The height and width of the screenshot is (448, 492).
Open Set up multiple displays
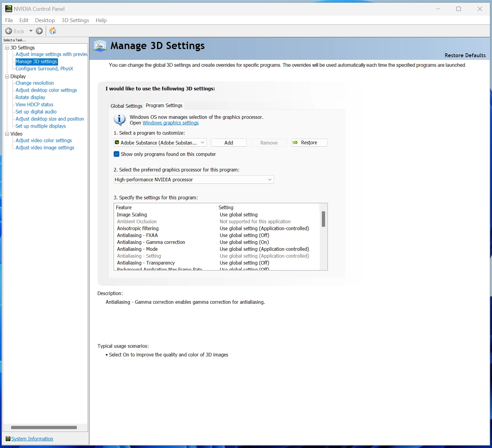pos(41,126)
